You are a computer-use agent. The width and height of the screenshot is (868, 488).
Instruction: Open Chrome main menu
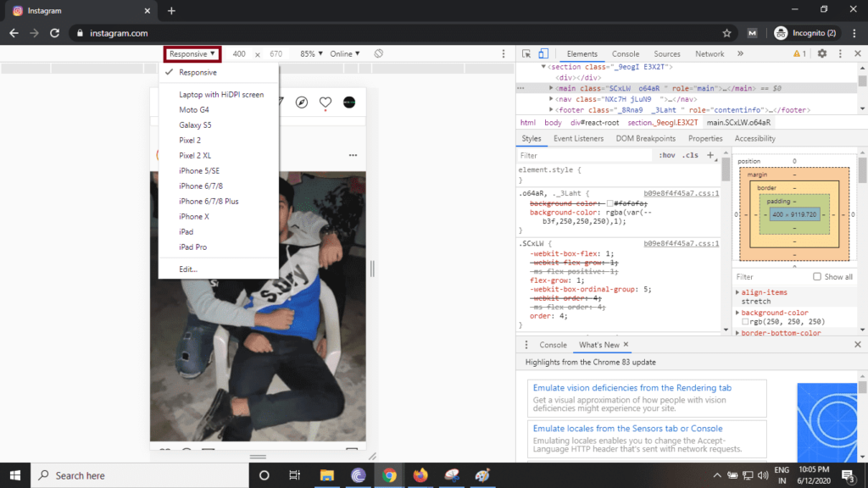click(854, 33)
